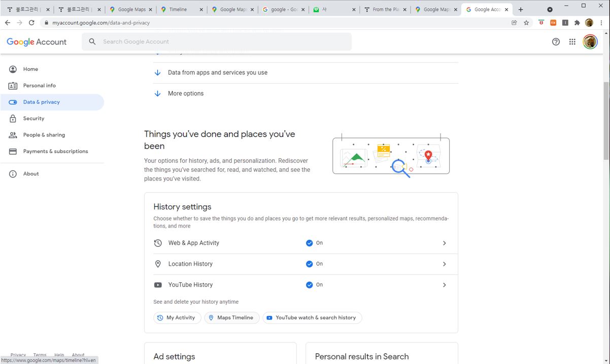Screen dimensions: 610x364
Task: Select About in the sidebar
Action: (x=52, y=174)
